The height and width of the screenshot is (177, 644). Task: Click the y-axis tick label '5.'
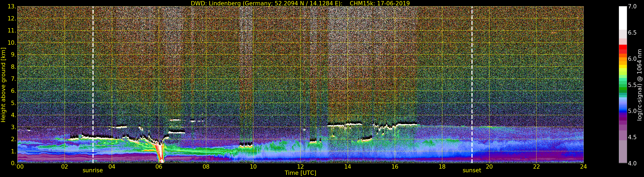[14, 103]
